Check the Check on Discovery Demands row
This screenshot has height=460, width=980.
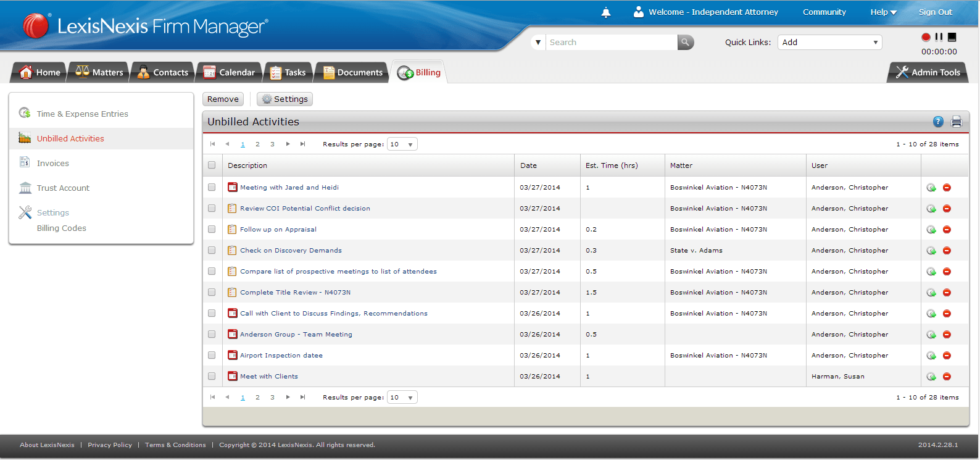[212, 250]
